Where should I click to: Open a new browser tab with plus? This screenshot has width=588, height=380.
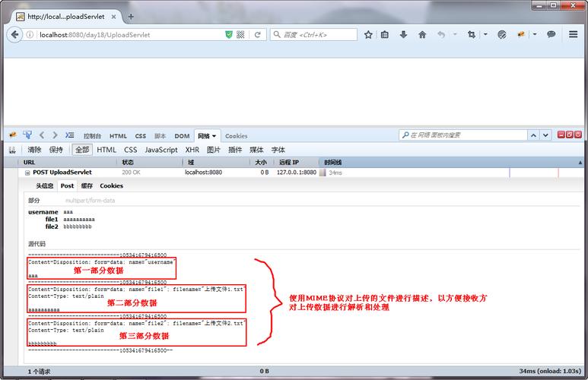tap(131, 17)
